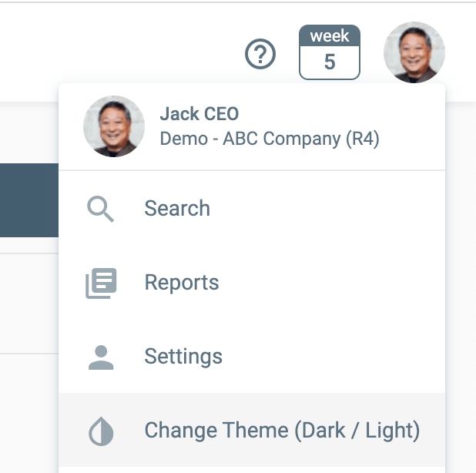Click Jack CEO's photo in menu header
Viewport: 476px width, 473px height.
pos(114,127)
